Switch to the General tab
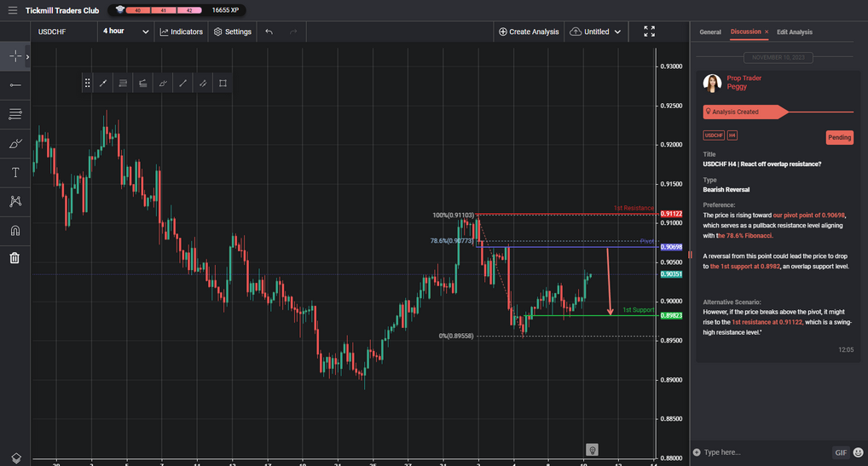Viewport: 868px width, 466px height. [709, 32]
